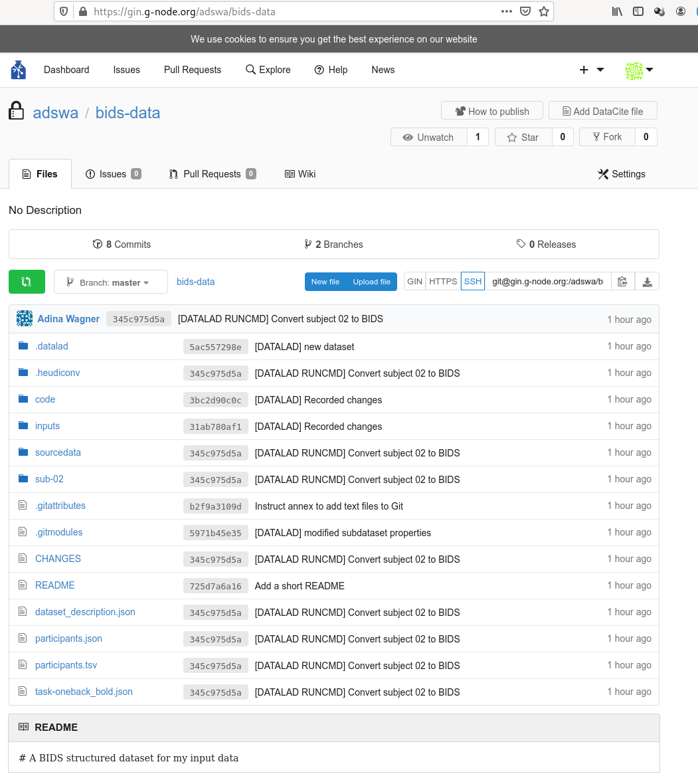Star the bids-data repository
The height and width of the screenshot is (784, 698).
click(x=522, y=137)
